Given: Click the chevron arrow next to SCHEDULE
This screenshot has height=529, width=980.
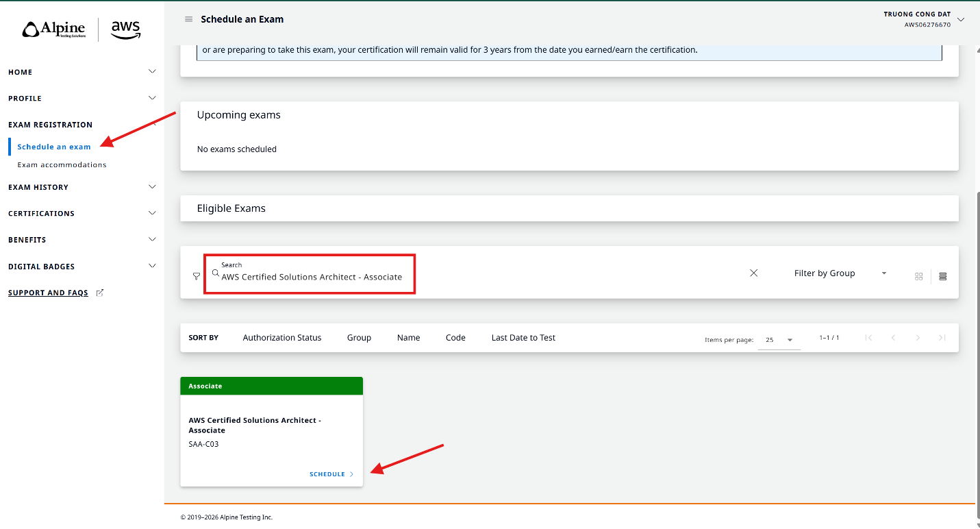Looking at the screenshot, I should tap(352, 474).
